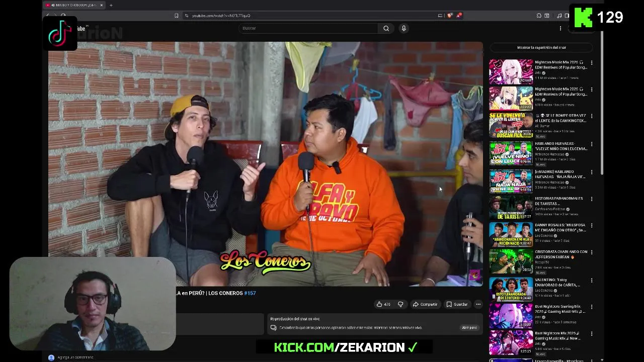
Task: Open 'SE LE ROMPE OTRA VEZ el LENTE' video
Action: click(x=511, y=125)
